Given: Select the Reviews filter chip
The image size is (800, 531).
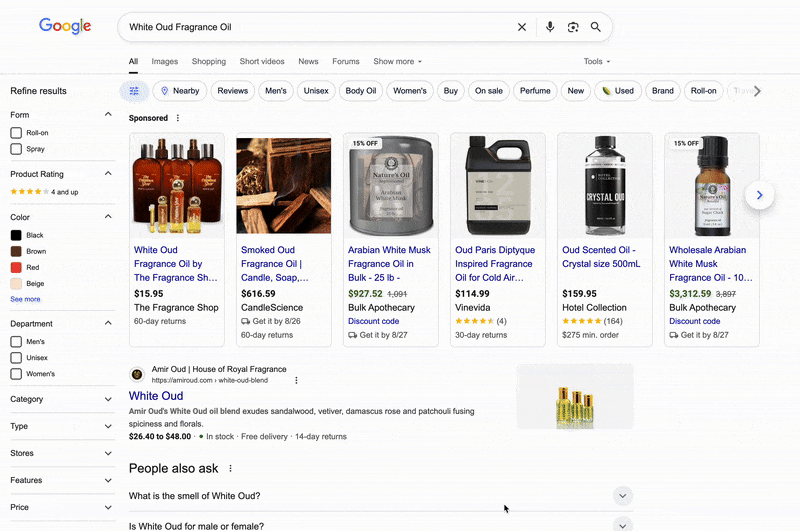Looking at the screenshot, I should pyautogui.click(x=233, y=91).
